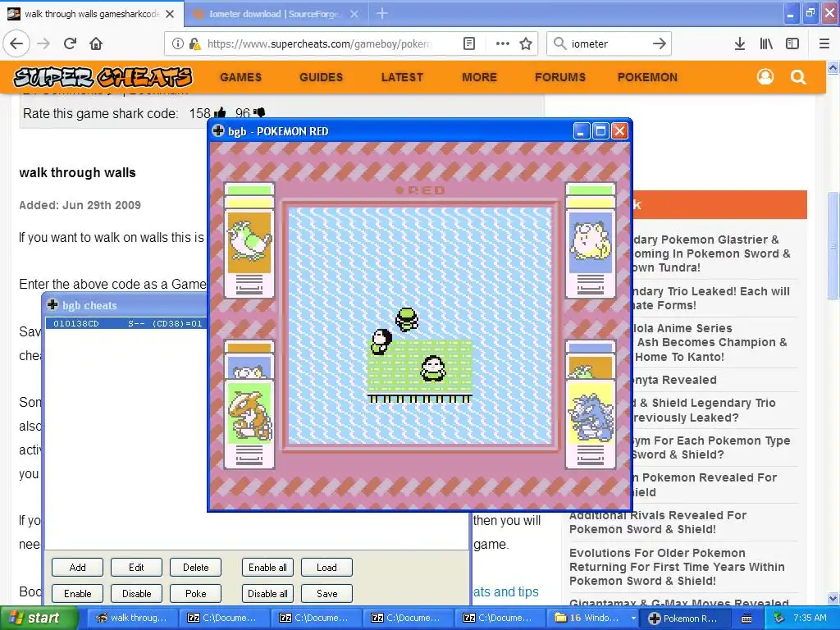The height and width of the screenshot is (630, 840).
Task: Select Pokemon R... taskbar item
Action: click(686, 618)
